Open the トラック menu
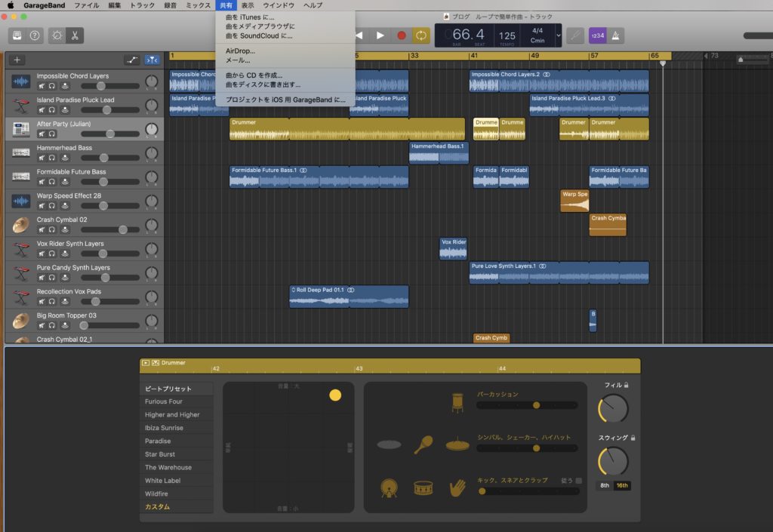773x532 pixels. [143, 5]
